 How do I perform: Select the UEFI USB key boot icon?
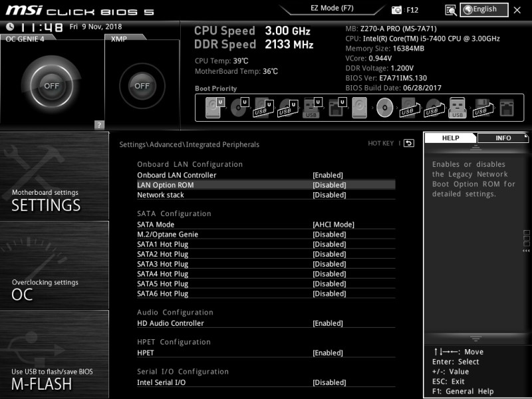coord(312,108)
